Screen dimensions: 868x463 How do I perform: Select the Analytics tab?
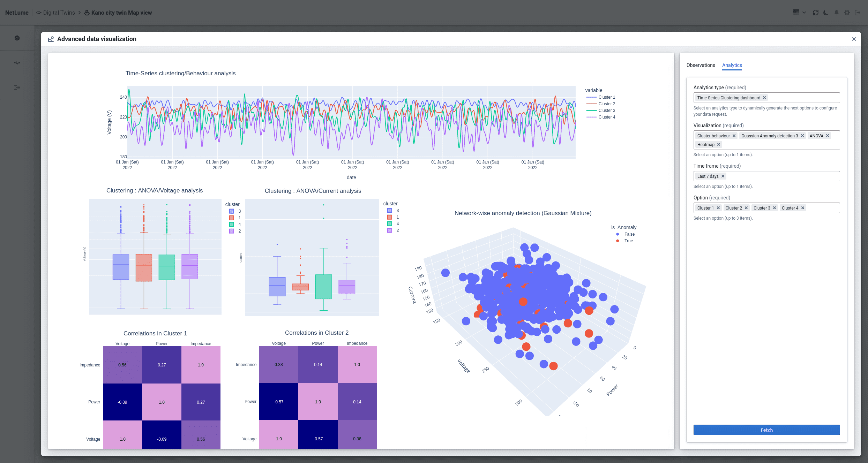tap(732, 65)
